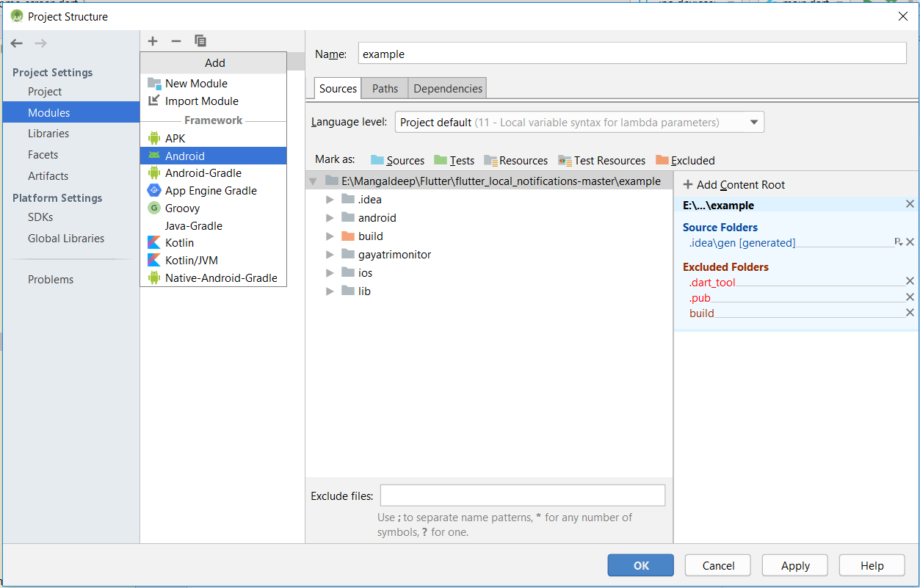Viewport: 920px width, 588px height.
Task: Click Add Content Root
Action: 734,185
